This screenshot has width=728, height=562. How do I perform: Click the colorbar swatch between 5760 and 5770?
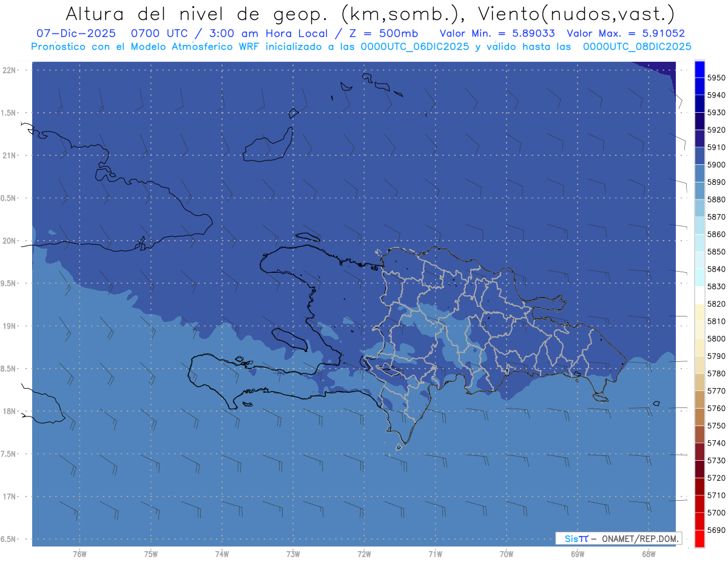point(699,400)
